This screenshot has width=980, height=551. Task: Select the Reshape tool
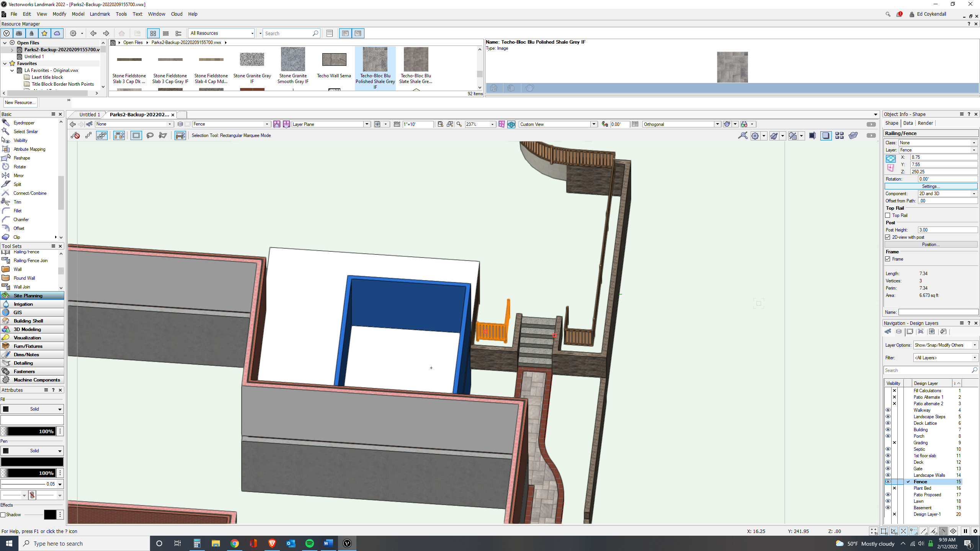tap(21, 158)
